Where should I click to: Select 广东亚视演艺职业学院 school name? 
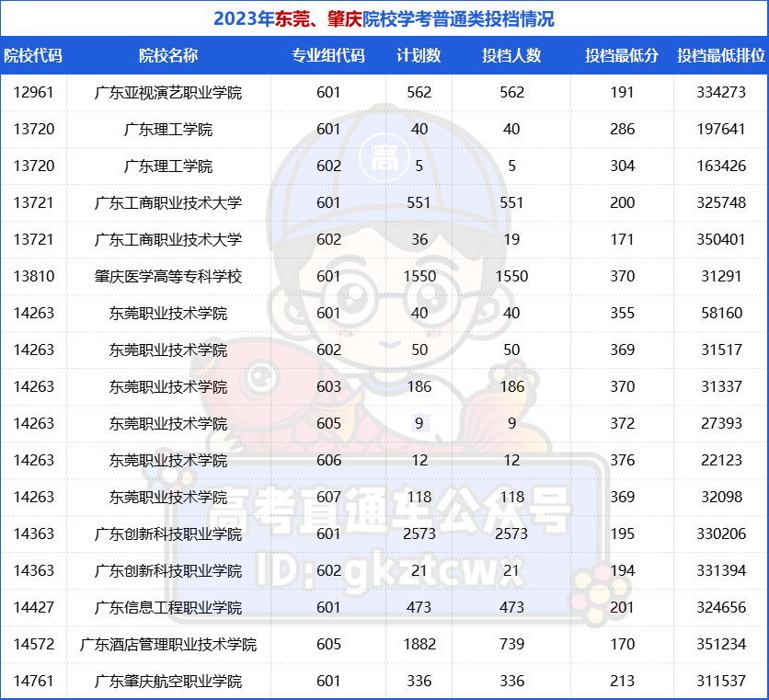pos(168,93)
